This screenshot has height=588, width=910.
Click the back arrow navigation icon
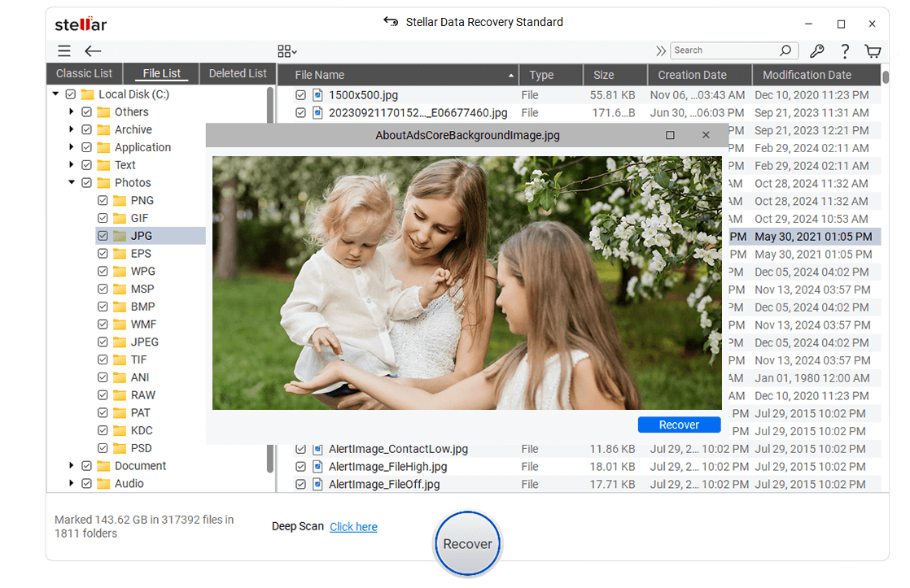click(93, 50)
